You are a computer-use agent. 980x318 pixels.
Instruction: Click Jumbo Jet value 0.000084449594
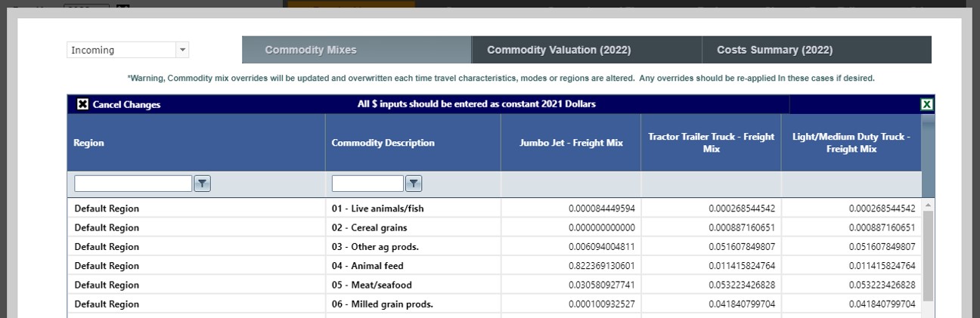tap(602, 208)
